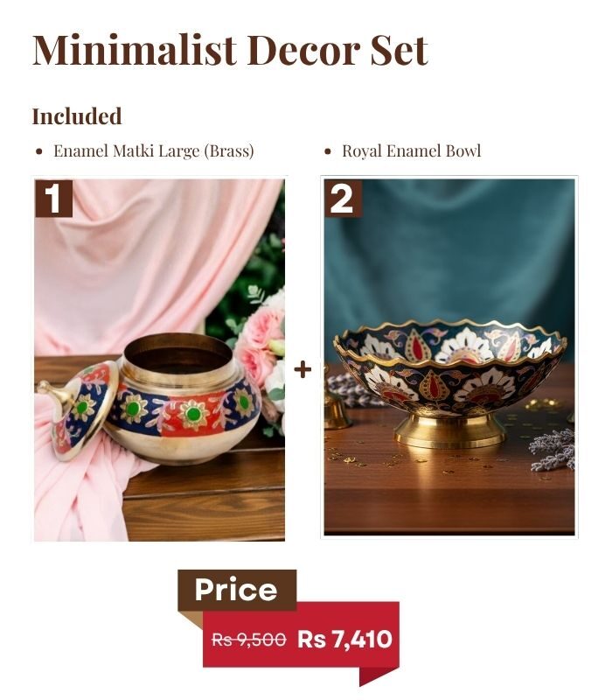This screenshot has height=700, width=612.
Task: Click the Minimalist Decor Set title
Action: (230, 50)
